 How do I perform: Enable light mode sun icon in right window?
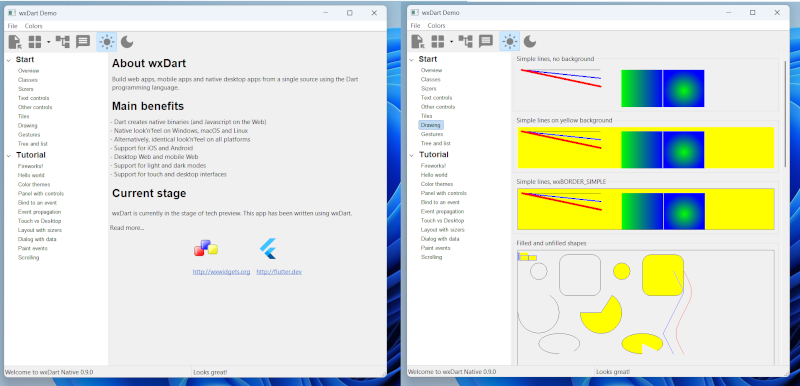(510, 41)
